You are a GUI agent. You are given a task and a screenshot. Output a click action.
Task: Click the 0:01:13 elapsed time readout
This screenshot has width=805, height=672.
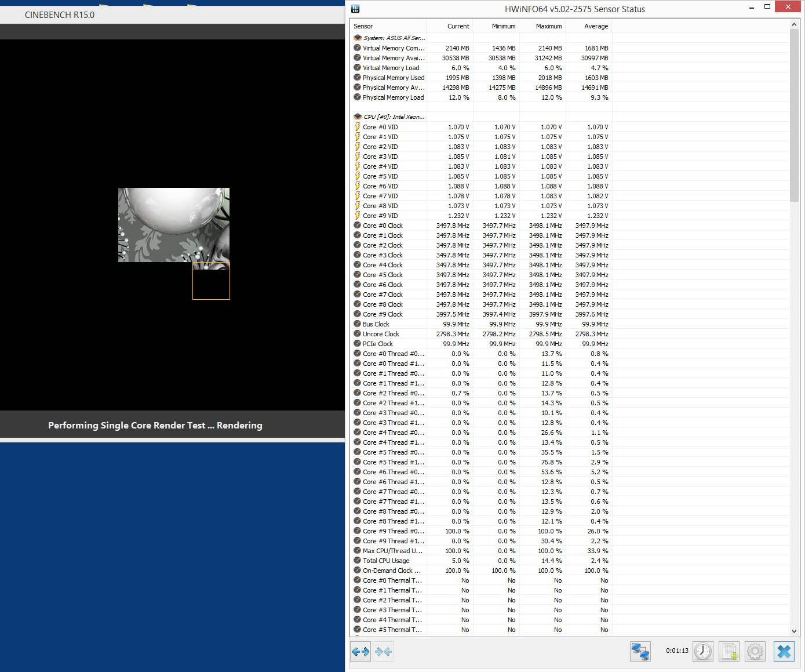677,651
